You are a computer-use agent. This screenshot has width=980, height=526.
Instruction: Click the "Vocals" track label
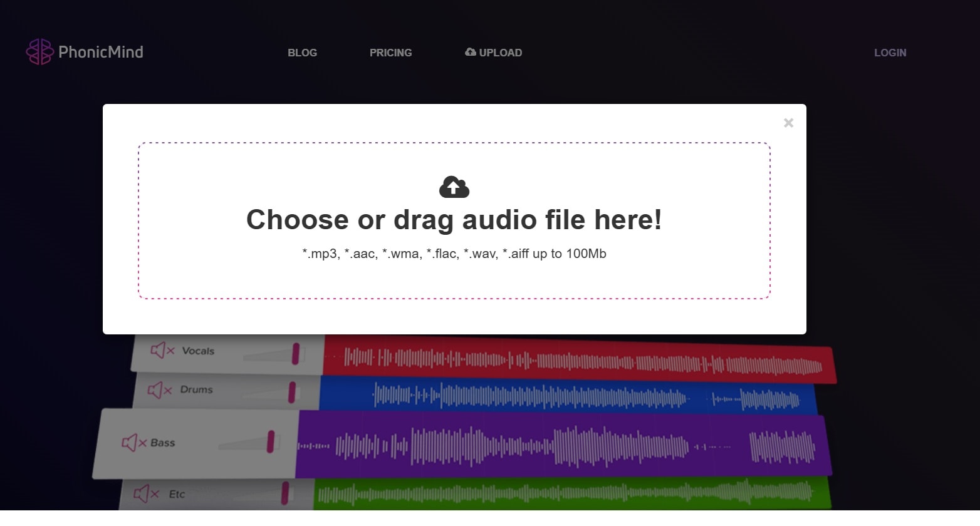click(x=198, y=351)
